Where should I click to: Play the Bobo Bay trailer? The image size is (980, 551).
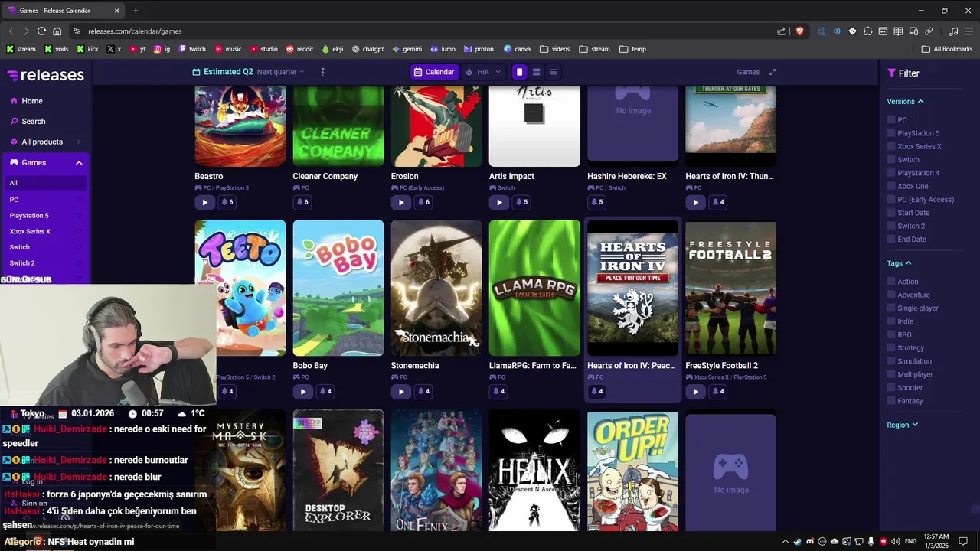302,391
